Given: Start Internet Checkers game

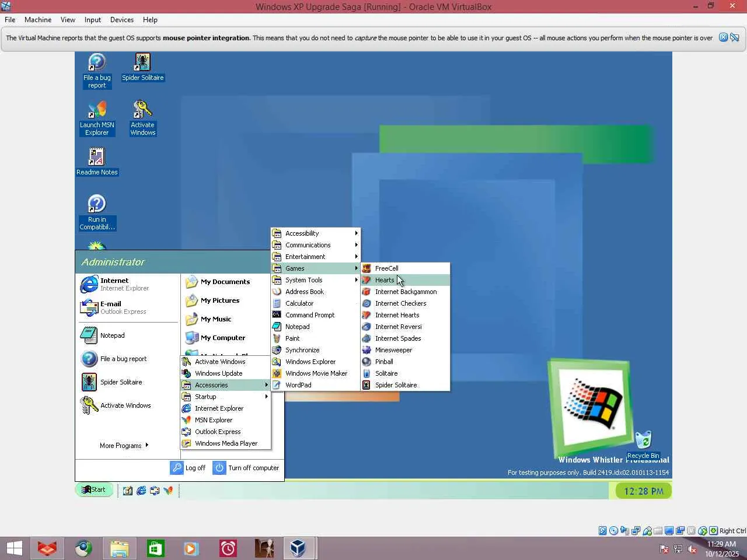Looking at the screenshot, I should coord(406,303).
